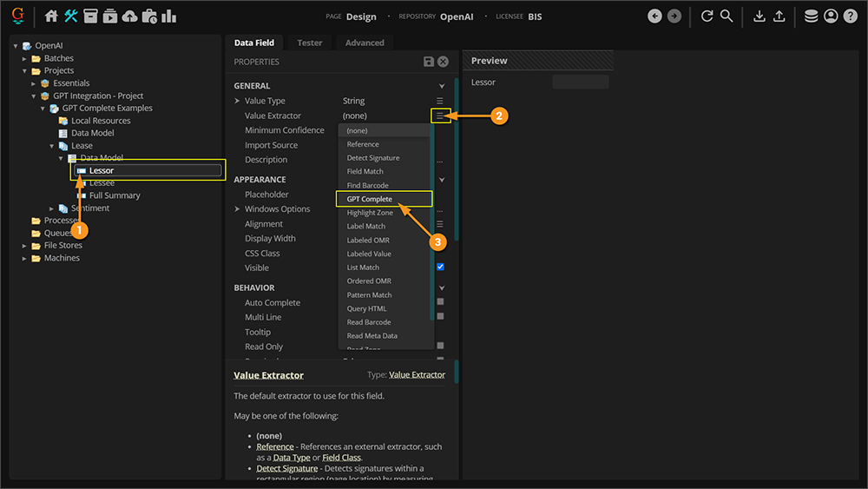Open the user account icon
The width and height of the screenshot is (868, 489).
(831, 17)
